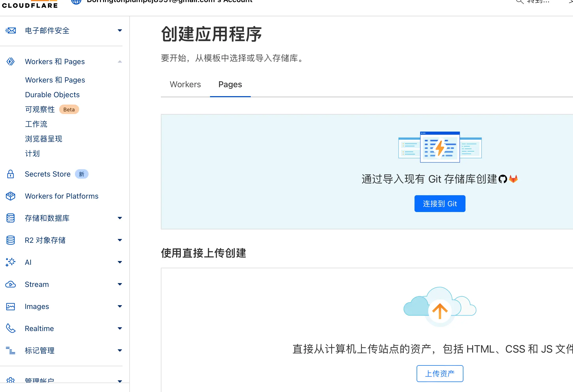Click the Images picture icon
Image resolution: width=573 pixels, height=392 pixels.
click(11, 306)
